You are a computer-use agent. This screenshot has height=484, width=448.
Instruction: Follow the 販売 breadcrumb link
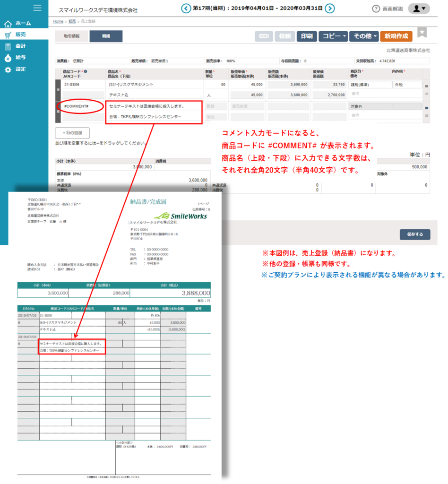(x=72, y=21)
